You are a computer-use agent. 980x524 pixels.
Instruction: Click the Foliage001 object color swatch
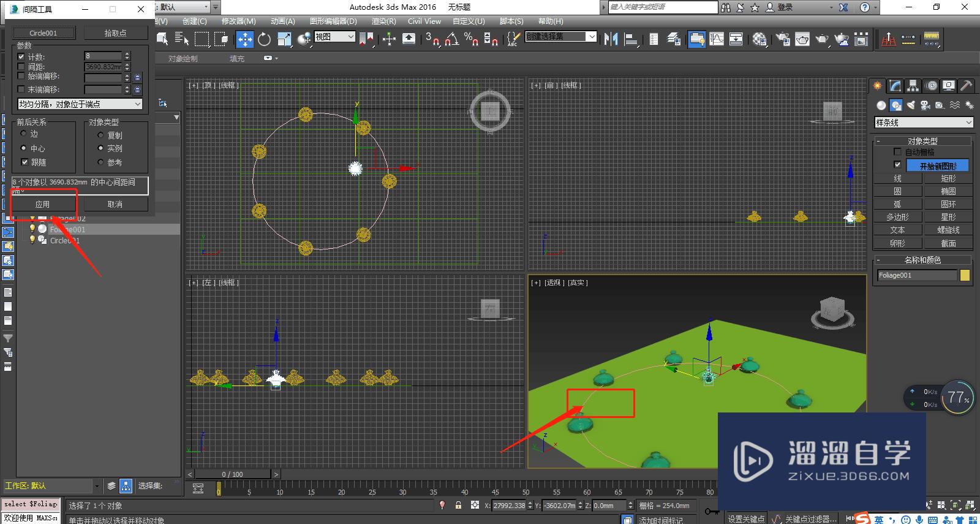pos(965,275)
